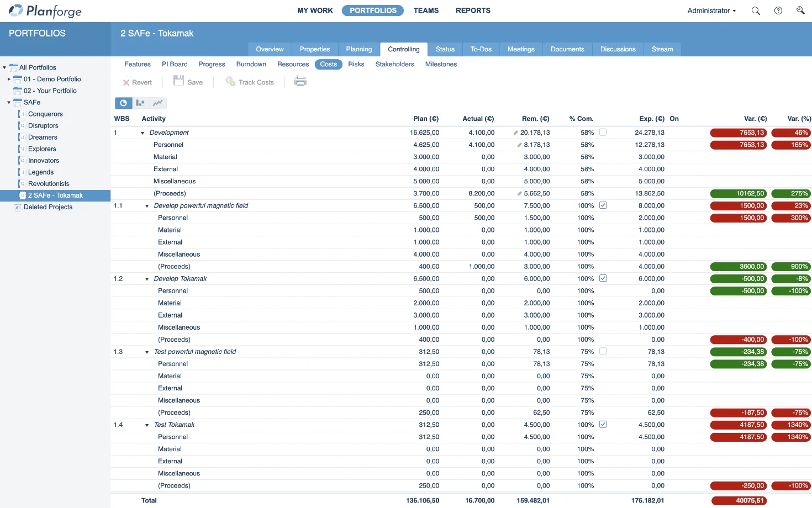
Task: Switch to the Planning tab
Action: (359, 49)
